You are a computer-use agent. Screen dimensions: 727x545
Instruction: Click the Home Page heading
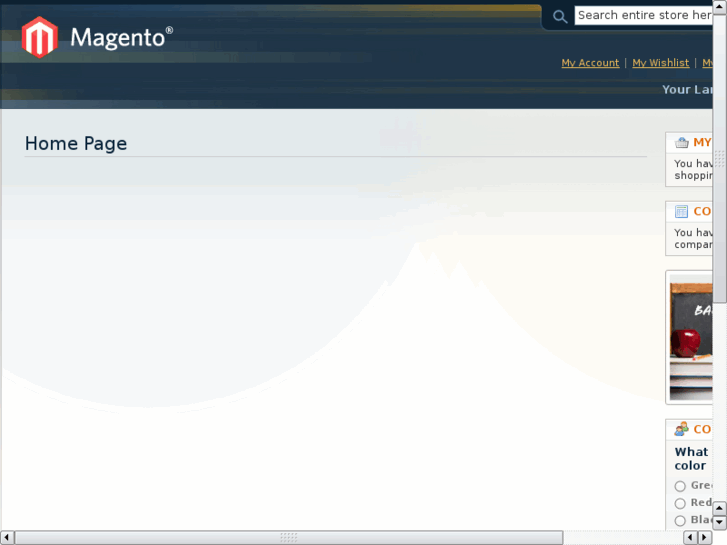76,144
